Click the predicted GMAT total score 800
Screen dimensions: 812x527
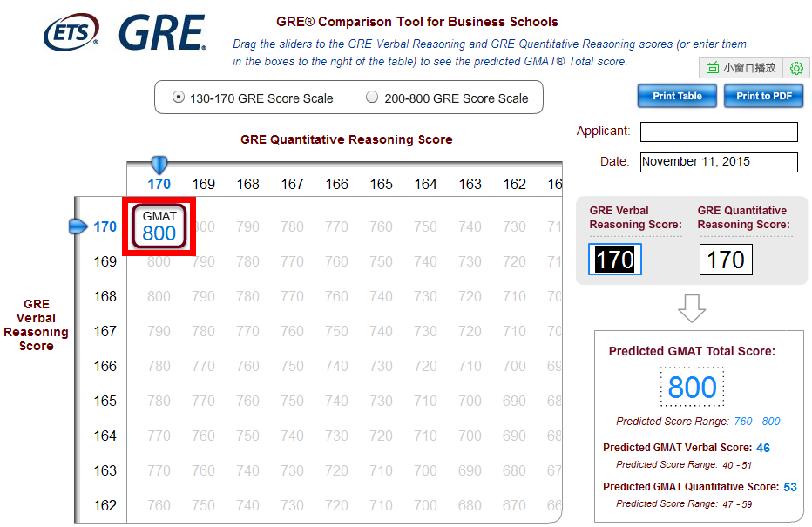[x=692, y=387]
